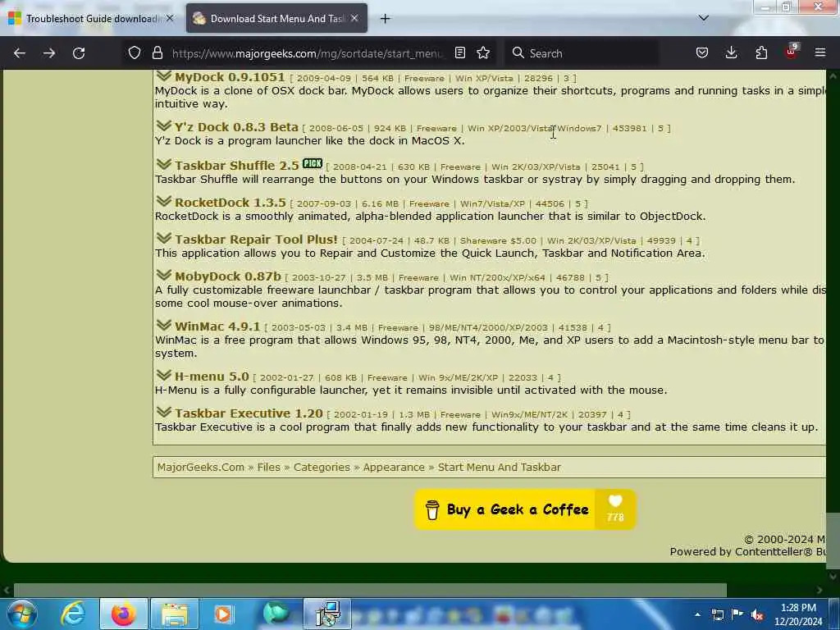Expand the Taskbar Shuffle 2.5 chevron

click(x=163, y=164)
